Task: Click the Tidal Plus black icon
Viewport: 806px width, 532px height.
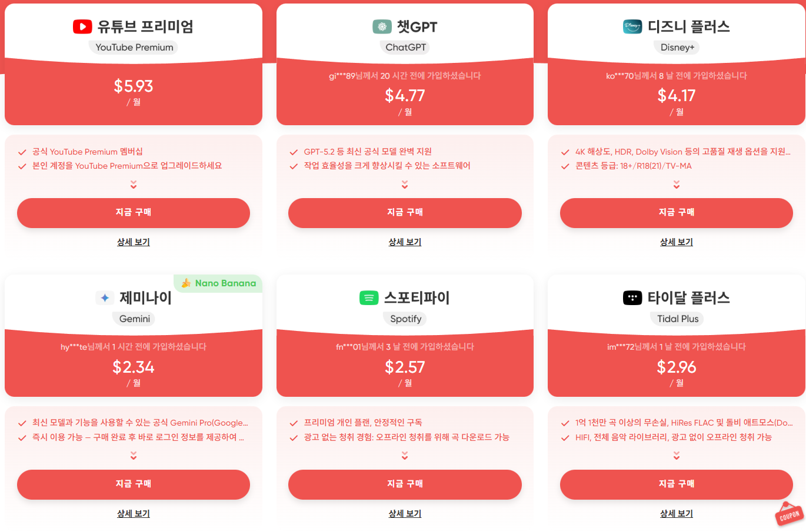Action: 632,297
